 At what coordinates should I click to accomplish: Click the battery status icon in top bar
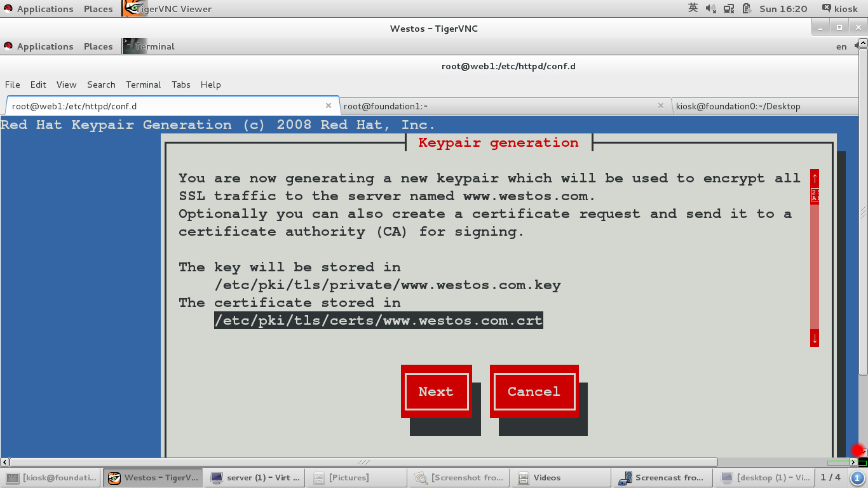(747, 9)
